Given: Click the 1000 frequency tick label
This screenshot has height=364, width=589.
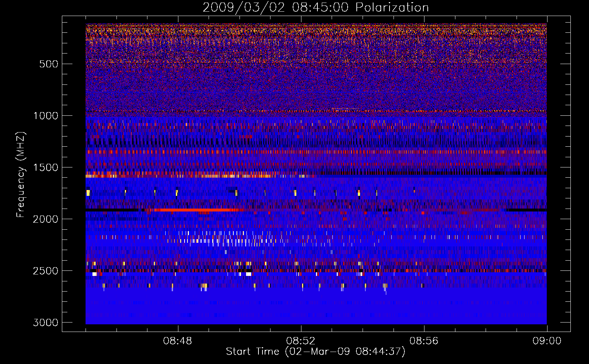Looking at the screenshot, I should (46, 116).
